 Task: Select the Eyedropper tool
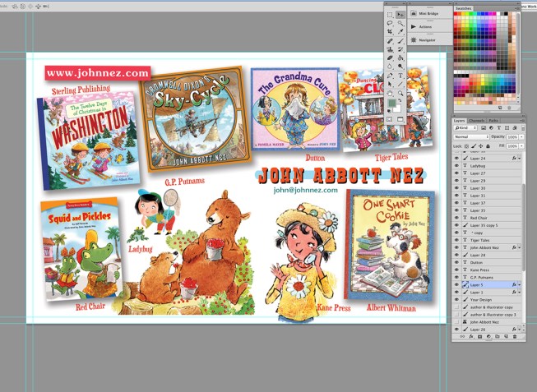(400, 32)
